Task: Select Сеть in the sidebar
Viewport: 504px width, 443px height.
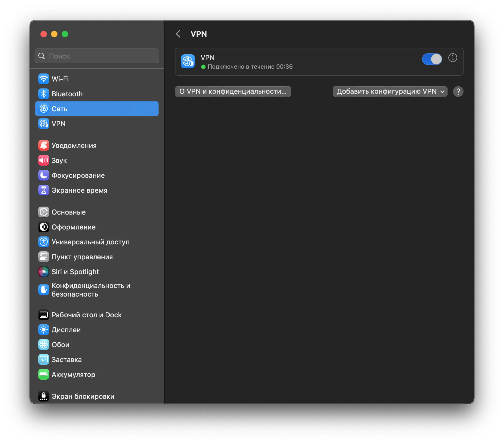Action: point(59,109)
